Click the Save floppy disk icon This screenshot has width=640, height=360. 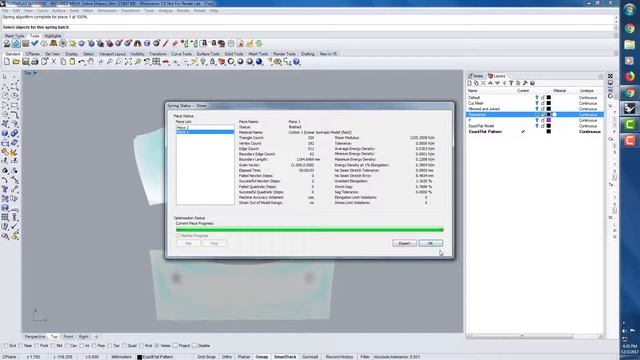pyautogui.click(x=25, y=62)
